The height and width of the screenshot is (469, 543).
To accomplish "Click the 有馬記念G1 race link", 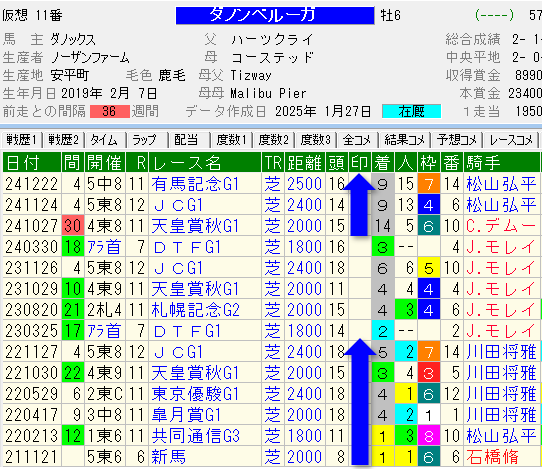I will 195,184.
